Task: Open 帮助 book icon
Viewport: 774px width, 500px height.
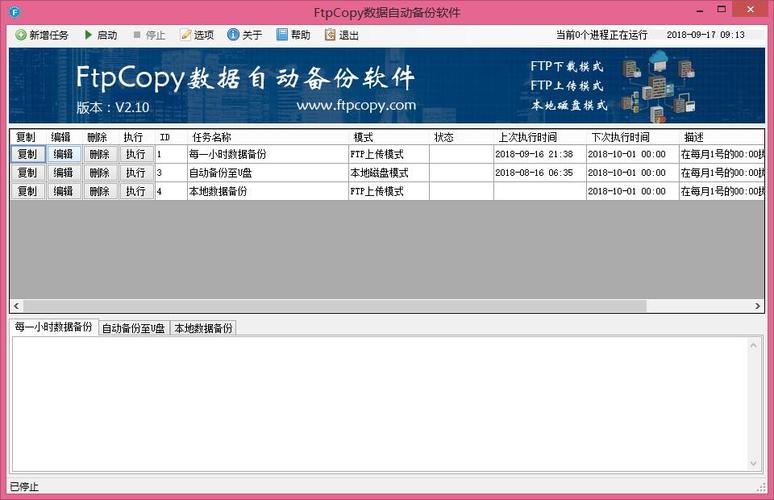Action: [282, 35]
